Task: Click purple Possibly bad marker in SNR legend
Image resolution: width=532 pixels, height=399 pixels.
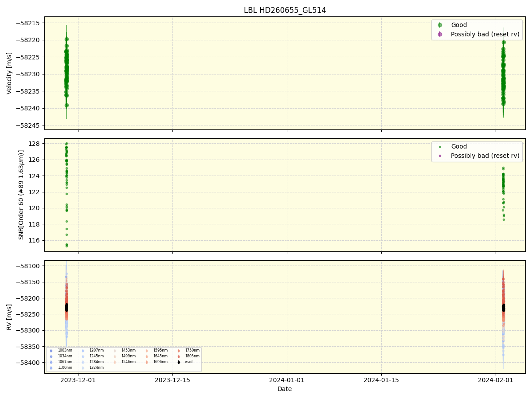Action: (x=440, y=156)
